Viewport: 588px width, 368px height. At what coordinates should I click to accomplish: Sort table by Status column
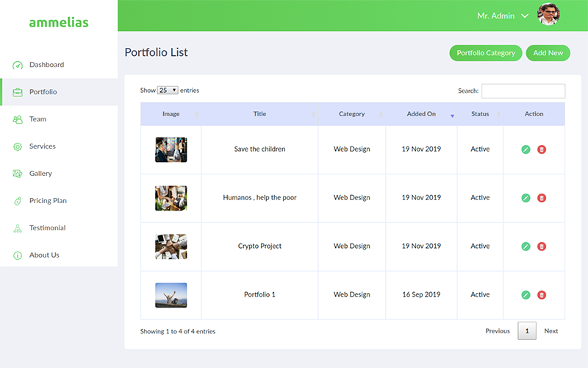point(481,114)
